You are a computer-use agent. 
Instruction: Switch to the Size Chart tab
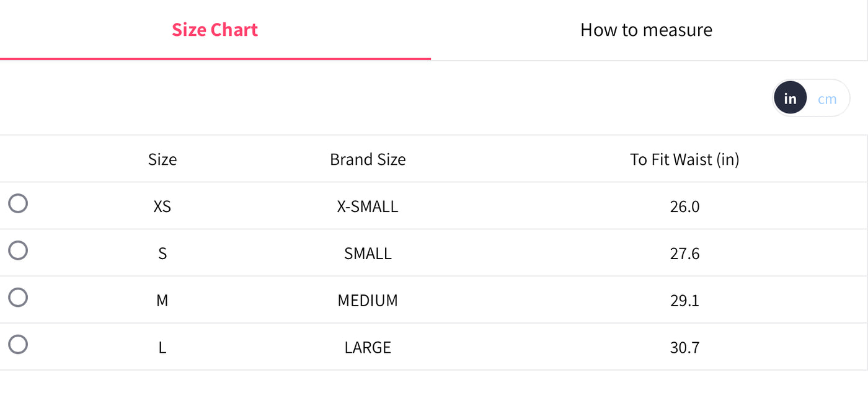[x=215, y=30]
